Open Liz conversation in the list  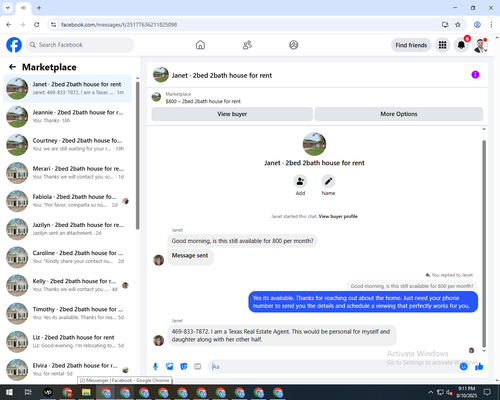(67, 341)
